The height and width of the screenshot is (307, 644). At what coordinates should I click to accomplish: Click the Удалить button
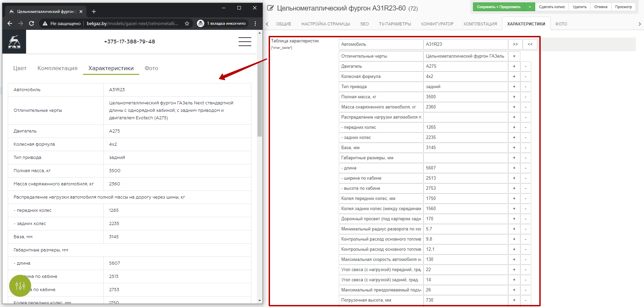(x=579, y=7)
